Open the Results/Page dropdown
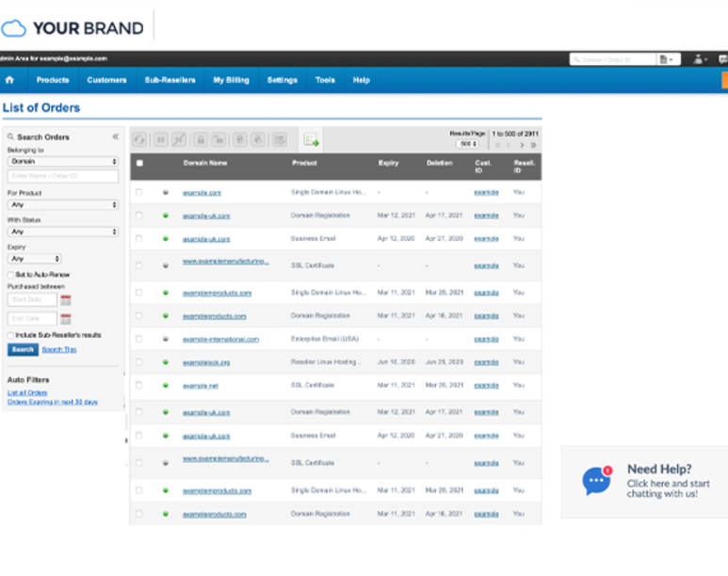Image resolution: width=728 pixels, height=576 pixels. (468, 144)
